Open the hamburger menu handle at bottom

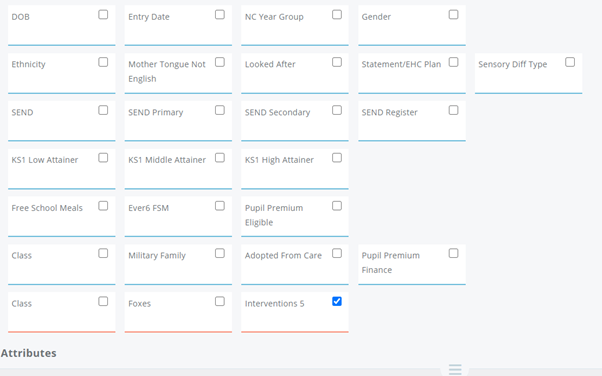click(455, 369)
